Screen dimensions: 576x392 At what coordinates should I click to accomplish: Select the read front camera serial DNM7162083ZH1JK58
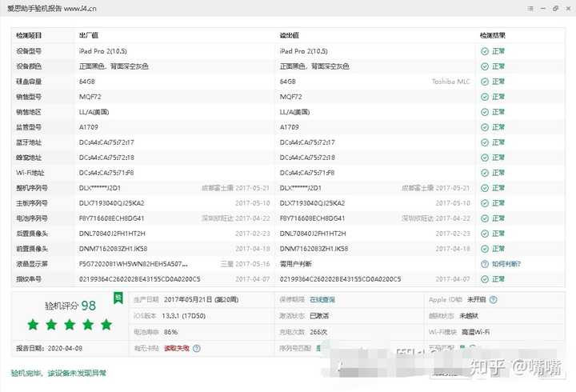[x=314, y=249]
